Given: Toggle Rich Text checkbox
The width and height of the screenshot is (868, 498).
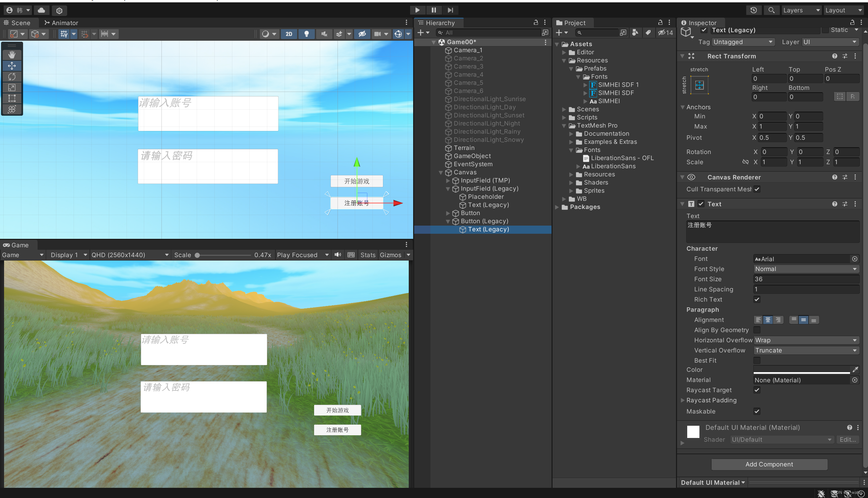Looking at the screenshot, I should pos(757,299).
